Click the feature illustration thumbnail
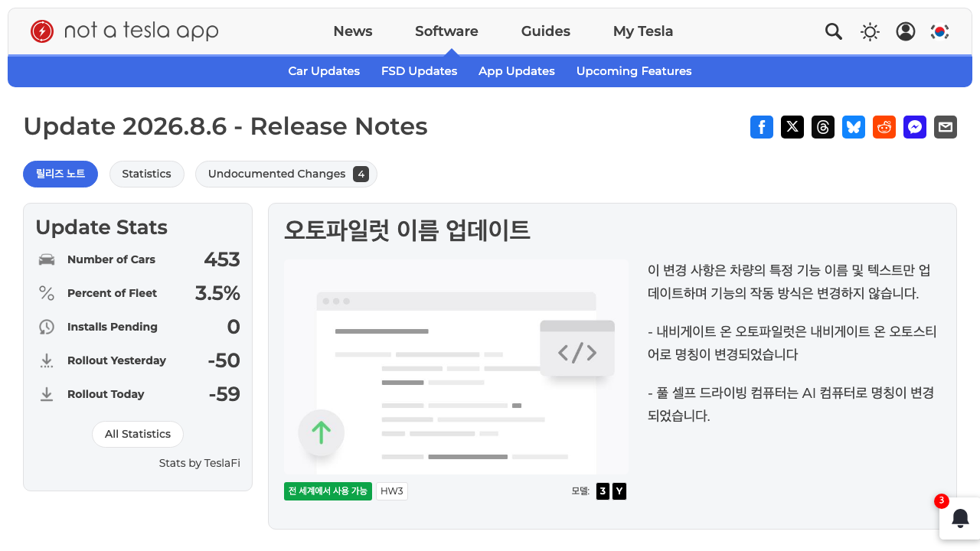Image resolution: width=980 pixels, height=551 pixels. pos(456,367)
